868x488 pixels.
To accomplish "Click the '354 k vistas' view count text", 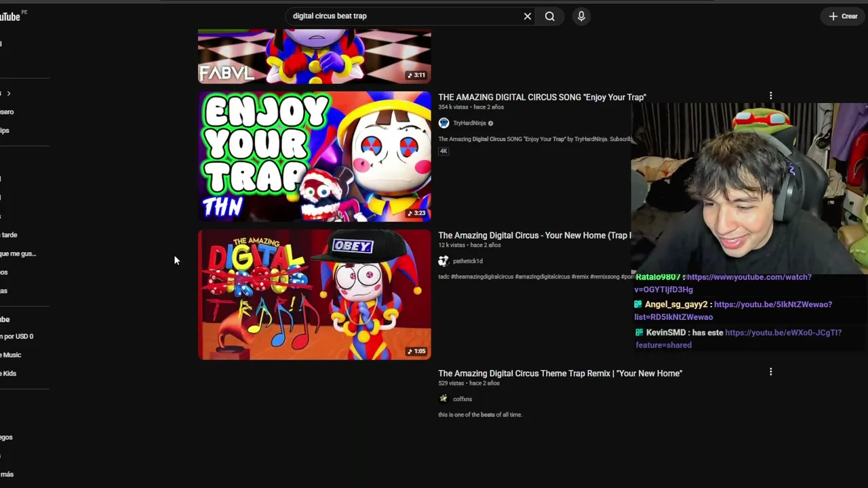I will 452,107.
